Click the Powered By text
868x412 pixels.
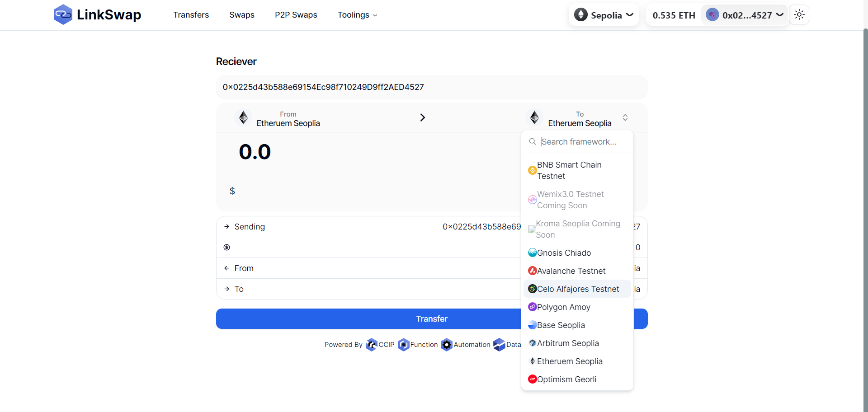[x=344, y=345]
